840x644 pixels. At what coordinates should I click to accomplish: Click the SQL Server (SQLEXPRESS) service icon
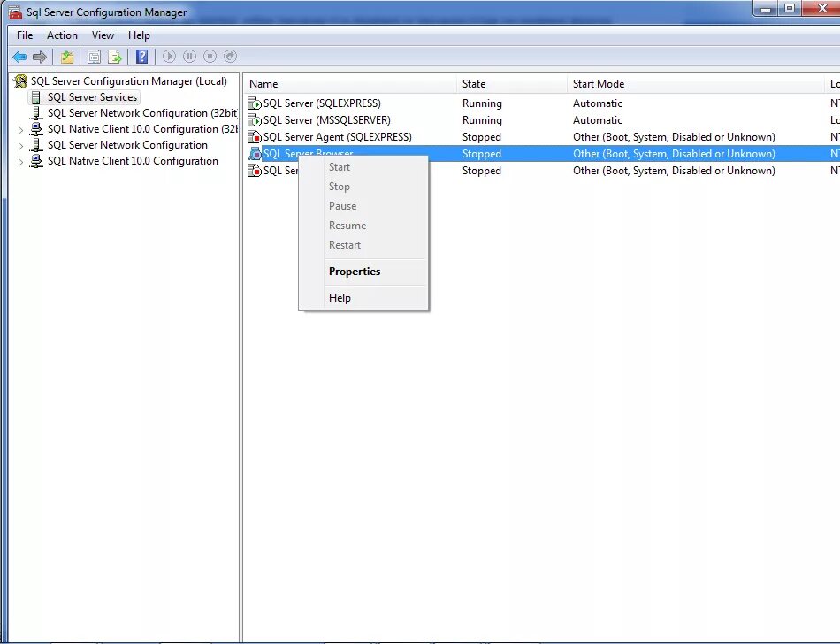coord(255,103)
